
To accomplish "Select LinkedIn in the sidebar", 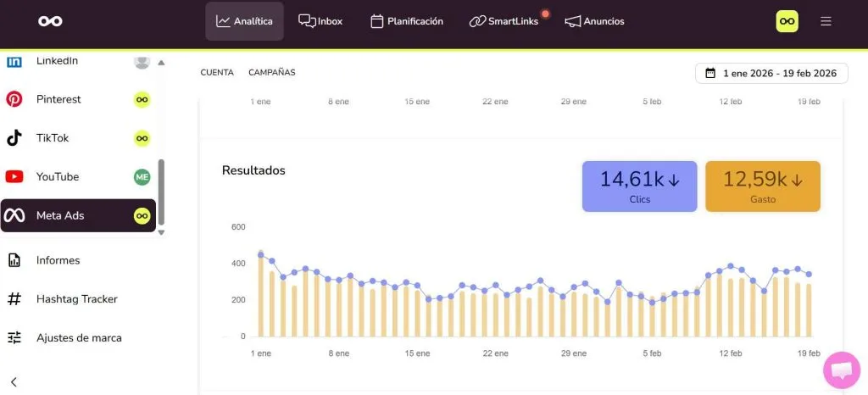I will 78,61.
